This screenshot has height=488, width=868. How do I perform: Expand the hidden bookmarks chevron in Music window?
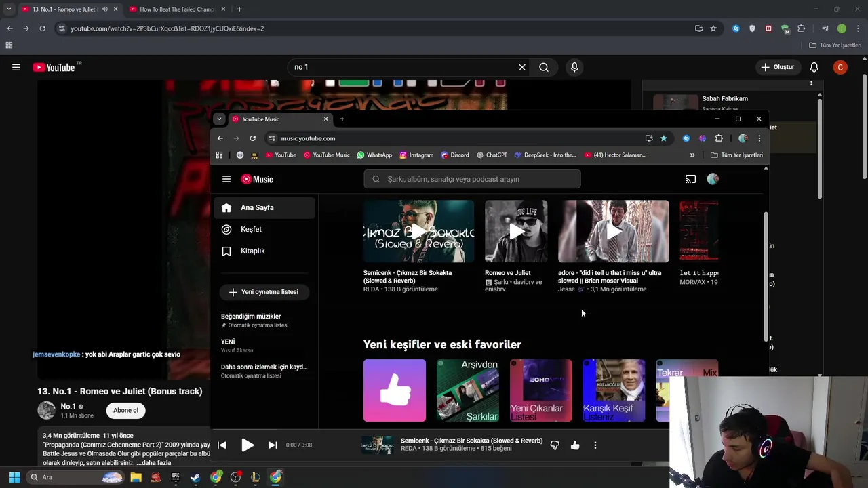[x=692, y=155]
